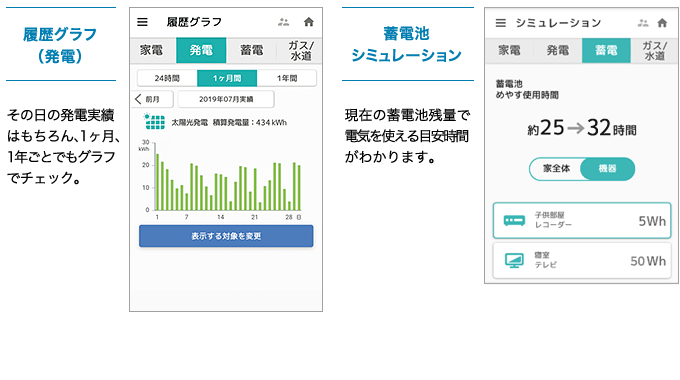Viewport: 680px width, 380px height.
Task: Switch period to 24時間
Action: (167, 78)
